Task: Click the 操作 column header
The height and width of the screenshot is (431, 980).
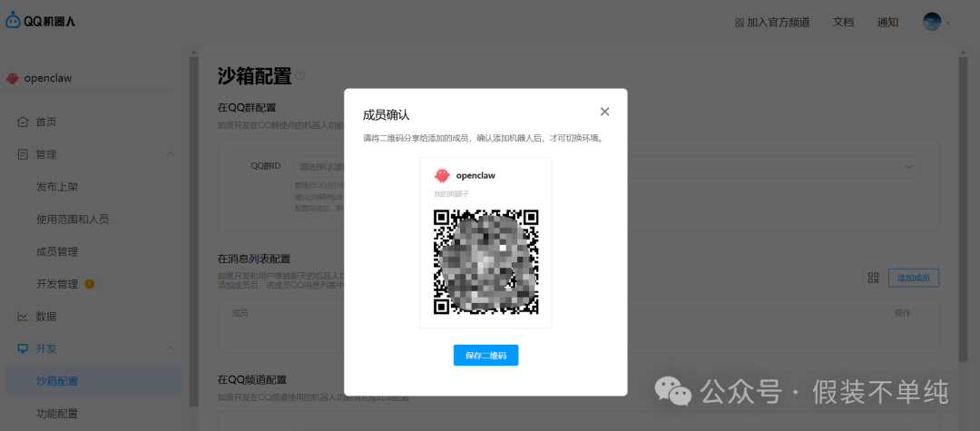Action: tap(903, 313)
